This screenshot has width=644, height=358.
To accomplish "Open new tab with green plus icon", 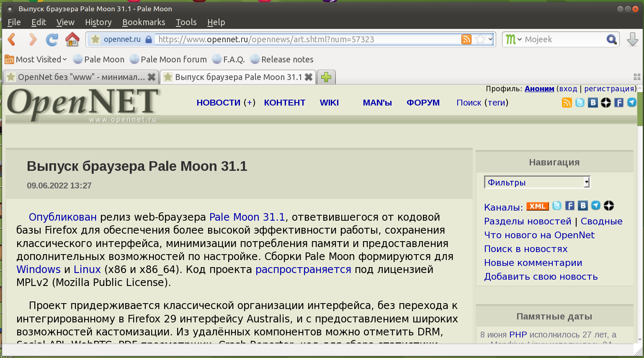I will (326, 77).
